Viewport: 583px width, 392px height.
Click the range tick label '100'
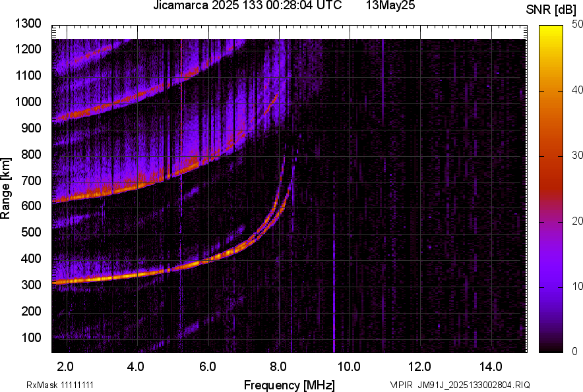point(31,337)
